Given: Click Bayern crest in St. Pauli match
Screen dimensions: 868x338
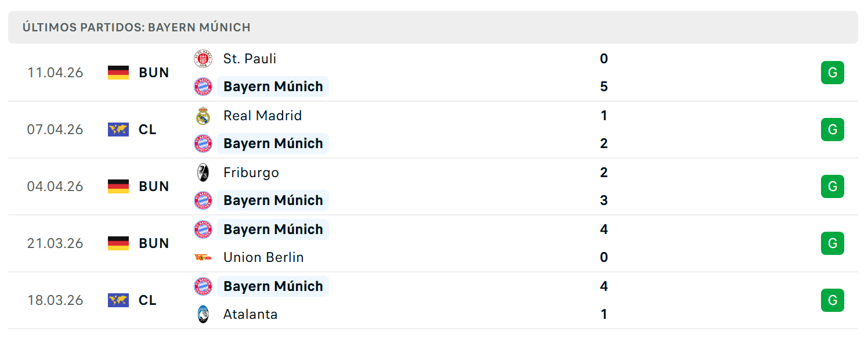Looking at the screenshot, I should click(203, 87).
